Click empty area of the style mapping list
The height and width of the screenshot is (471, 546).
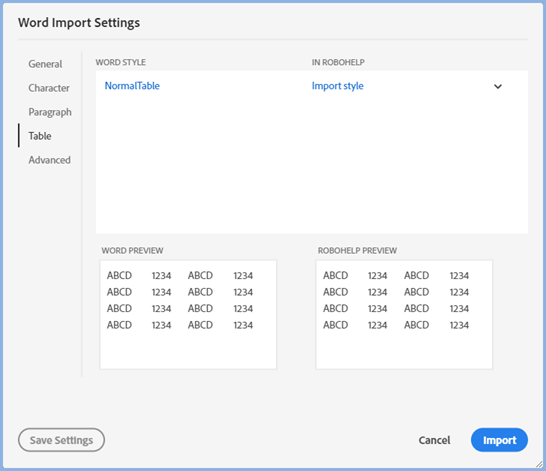click(x=312, y=164)
